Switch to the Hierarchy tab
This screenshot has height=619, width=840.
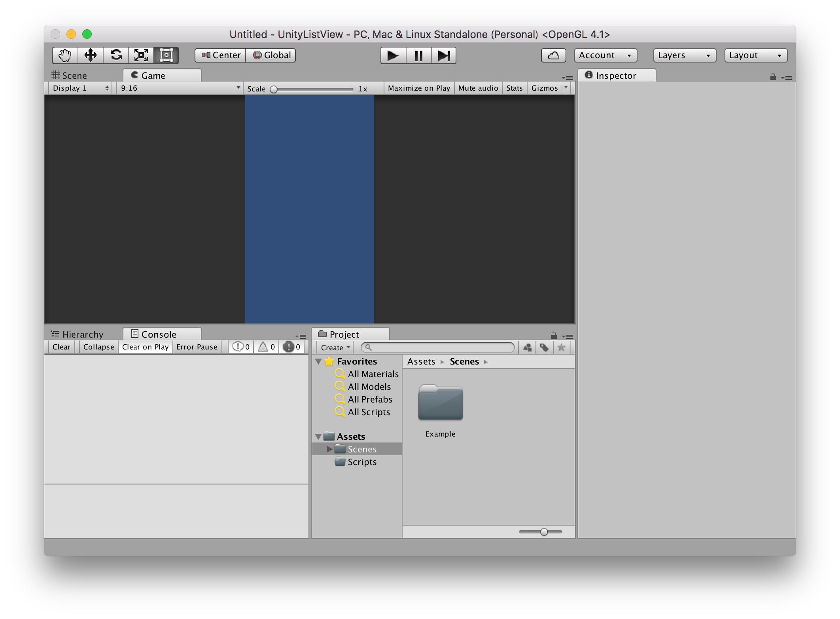78,334
